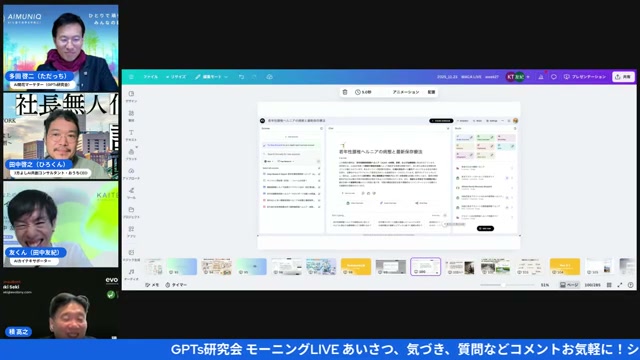
Task: Click the 田中啓之 video tile
Action: 61,136
